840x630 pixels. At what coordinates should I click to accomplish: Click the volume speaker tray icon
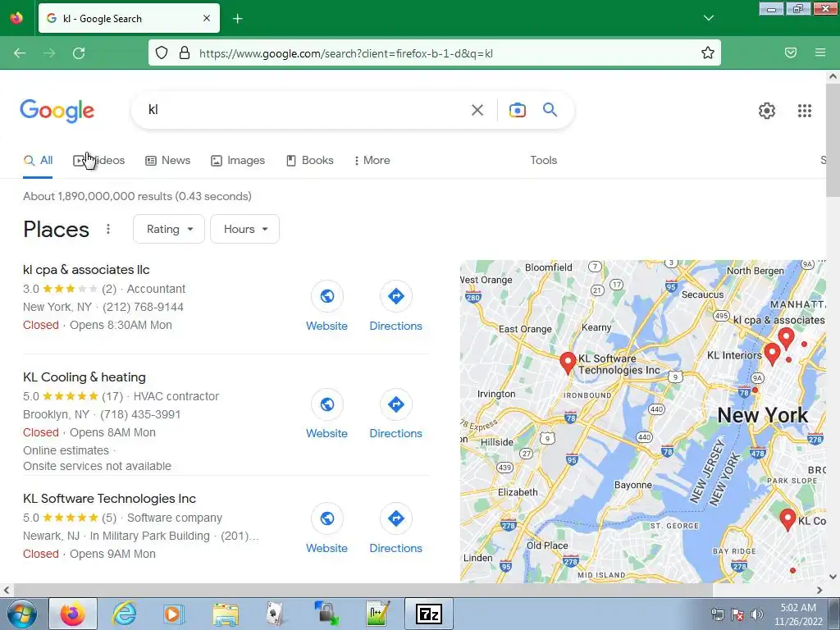click(x=757, y=614)
